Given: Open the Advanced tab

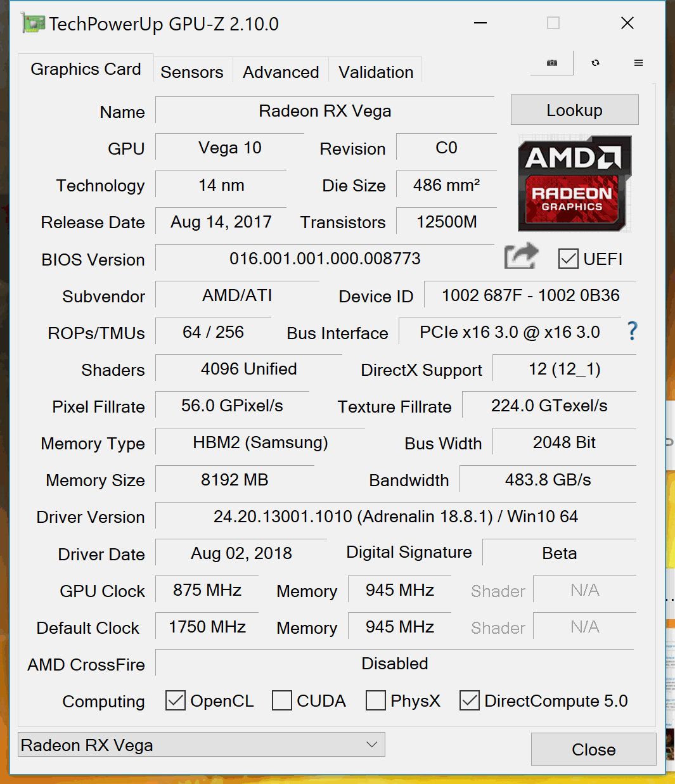Looking at the screenshot, I should tap(281, 72).
